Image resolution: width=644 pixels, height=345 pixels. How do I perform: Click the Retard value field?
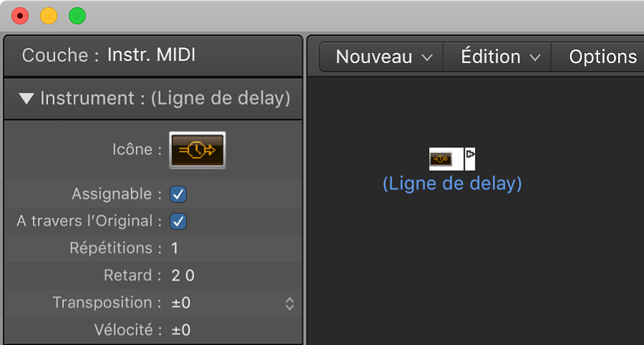coord(183,275)
